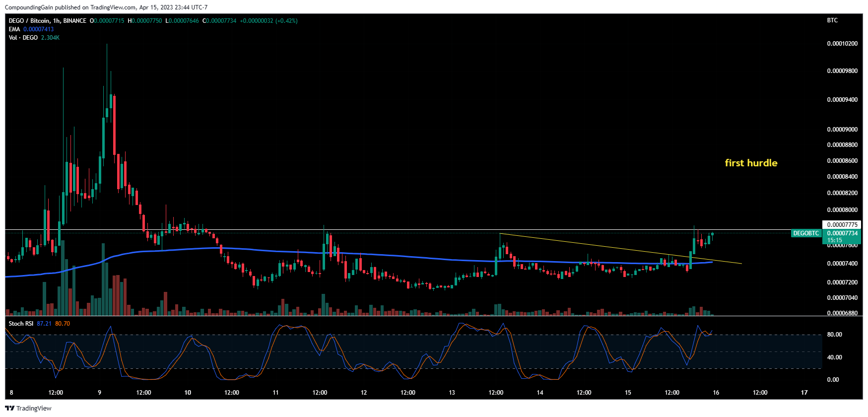This screenshot has height=417, width=868.
Task: Click the day 13 label on the time axis
Action: (x=452, y=393)
